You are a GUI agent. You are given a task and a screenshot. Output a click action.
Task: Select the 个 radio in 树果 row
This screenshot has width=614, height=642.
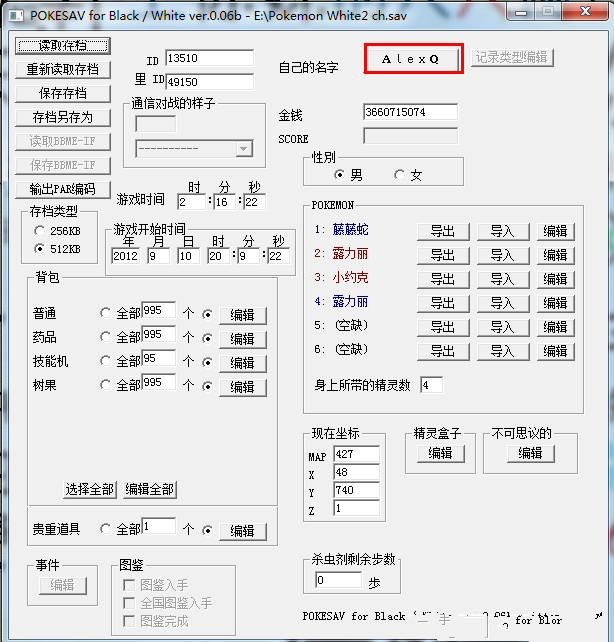click(208, 386)
